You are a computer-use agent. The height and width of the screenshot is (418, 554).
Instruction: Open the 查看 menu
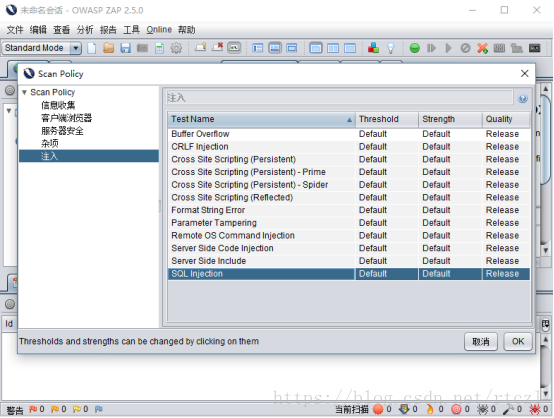tap(61, 30)
